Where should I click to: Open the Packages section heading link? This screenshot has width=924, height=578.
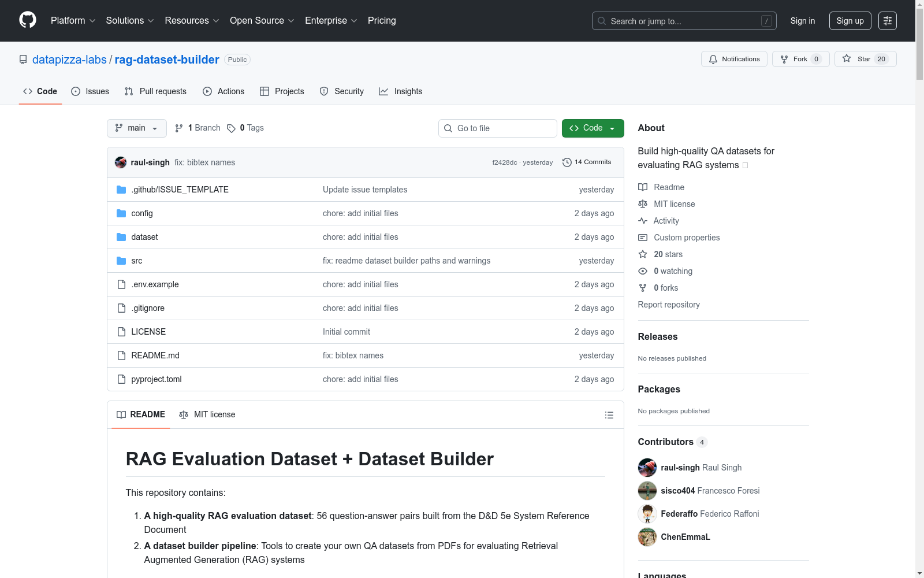point(659,389)
